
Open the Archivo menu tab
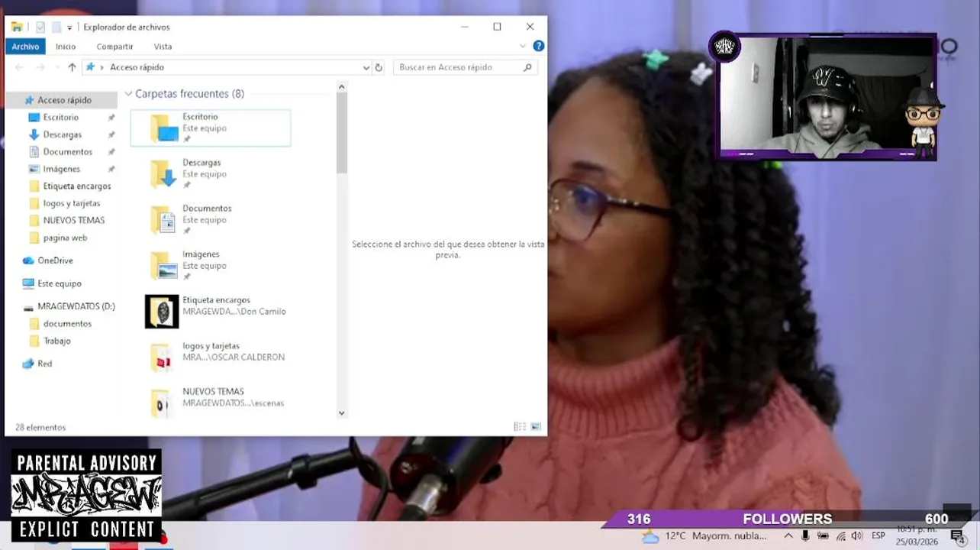(25, 47)
